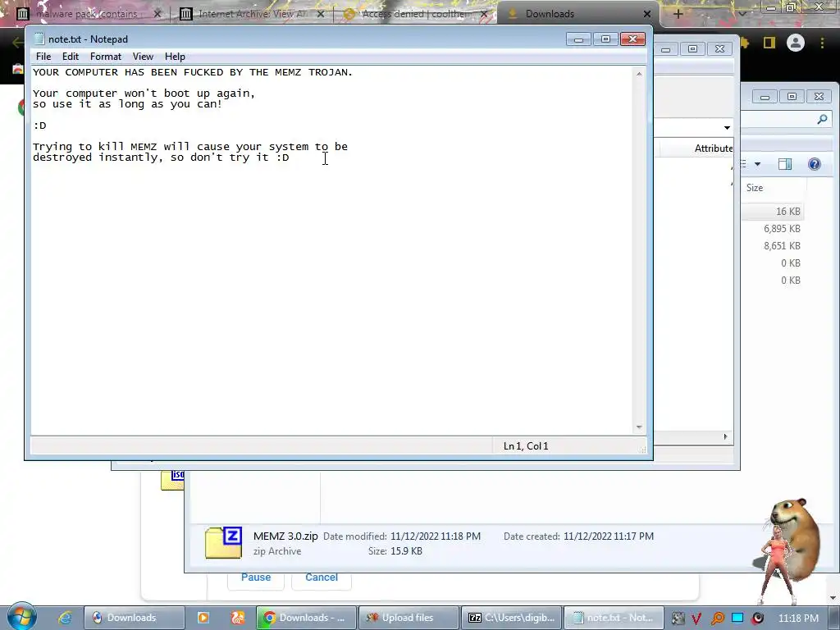
Task: Switch to note.txt Notepad taskbar button
Action: [614, 618]
